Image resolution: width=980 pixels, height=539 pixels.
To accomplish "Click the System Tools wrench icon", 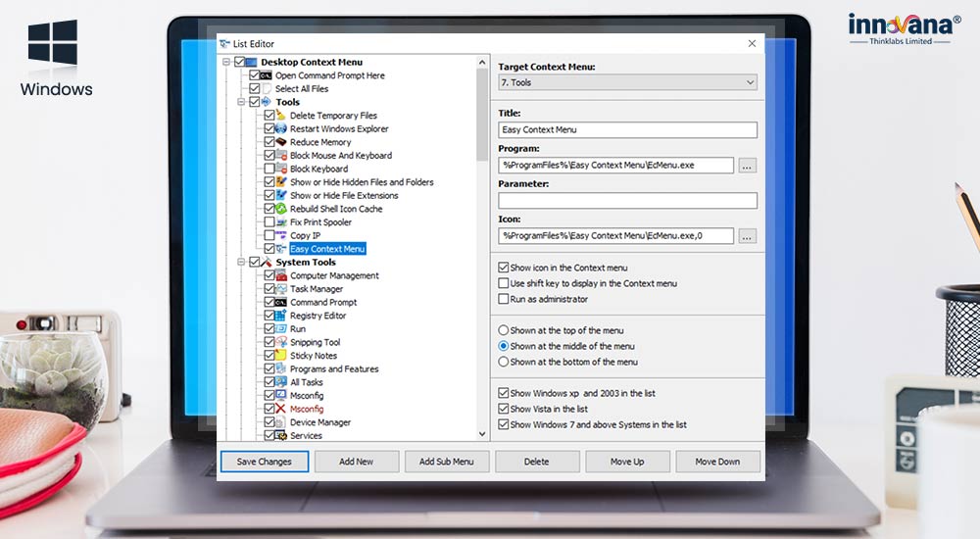I will (x=267, y=262).
